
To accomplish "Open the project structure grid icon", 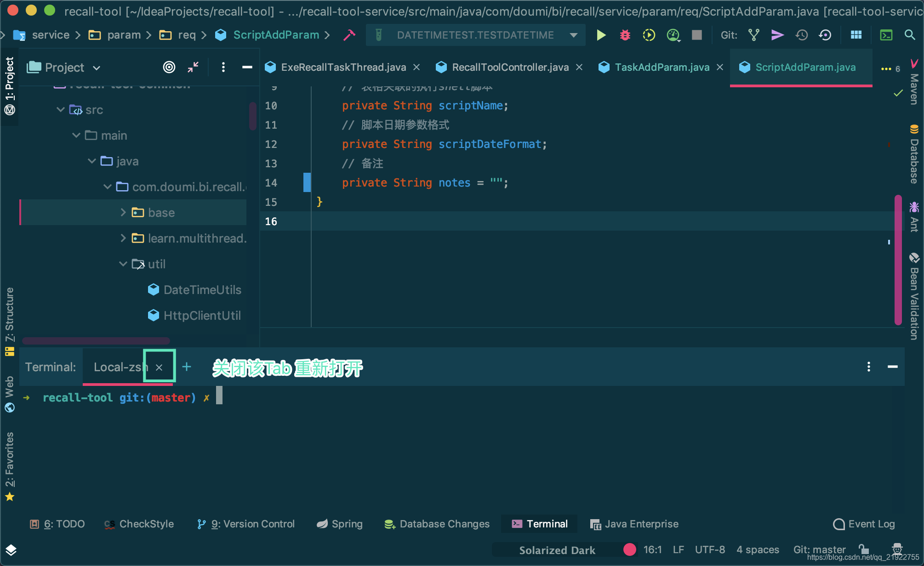I will click(856, 35).
